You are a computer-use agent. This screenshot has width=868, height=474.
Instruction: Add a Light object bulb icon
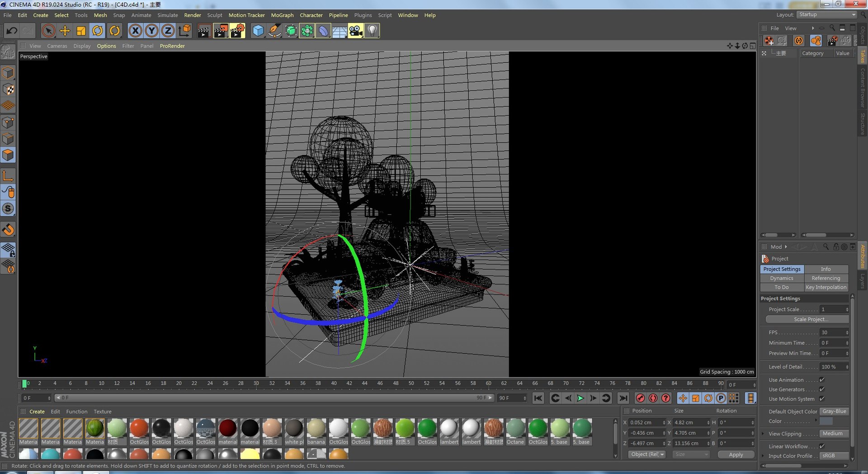pos(372,31)
